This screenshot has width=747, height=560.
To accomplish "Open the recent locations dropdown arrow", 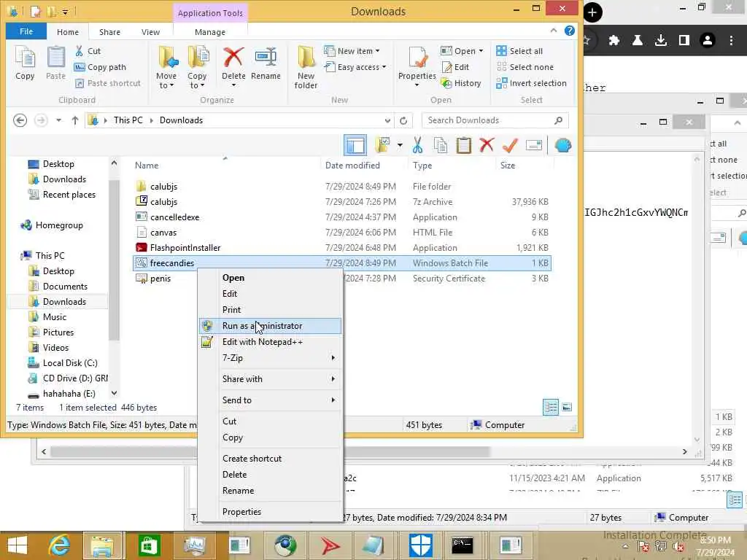I will 58,120.
